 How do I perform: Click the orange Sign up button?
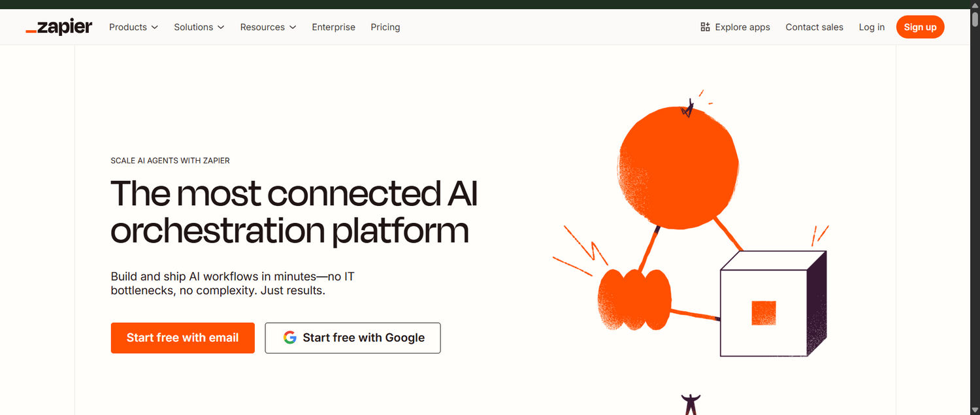point(920,27)
